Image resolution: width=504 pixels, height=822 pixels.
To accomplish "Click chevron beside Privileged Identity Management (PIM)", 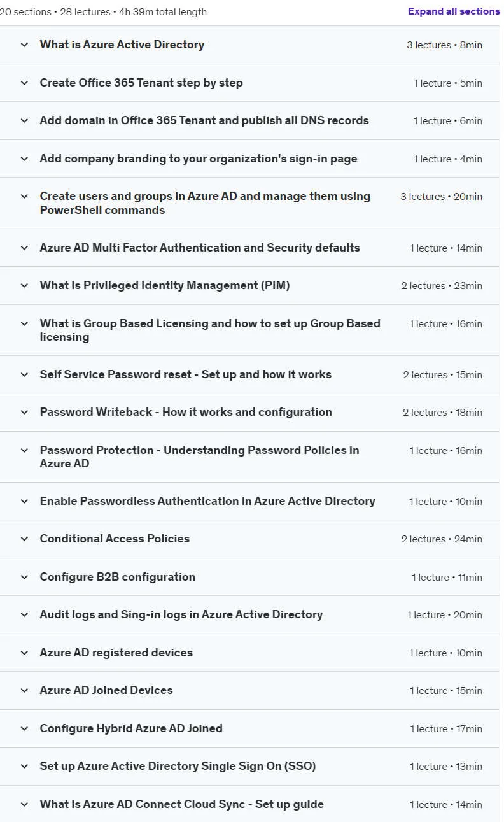I will (x=24, y=285).
